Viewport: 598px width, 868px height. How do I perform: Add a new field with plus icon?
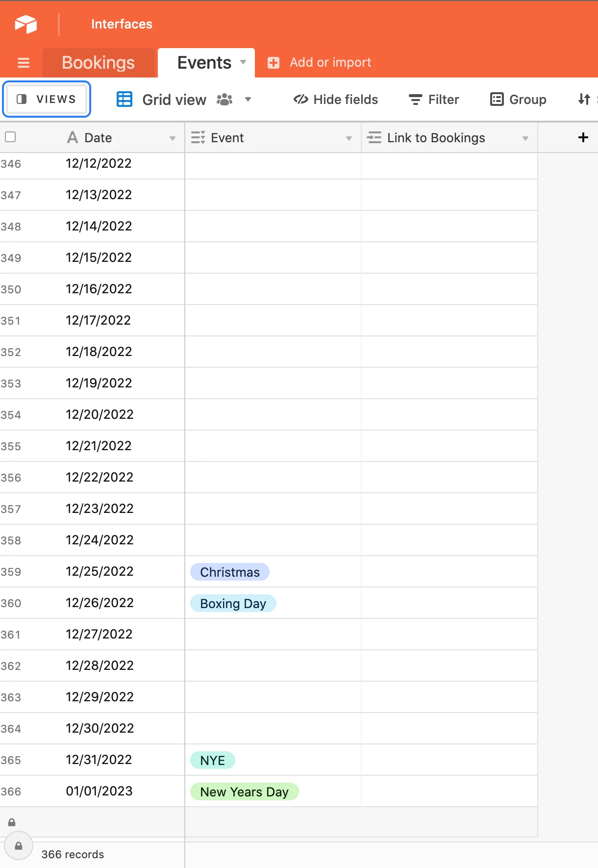(x=583, y=137)
